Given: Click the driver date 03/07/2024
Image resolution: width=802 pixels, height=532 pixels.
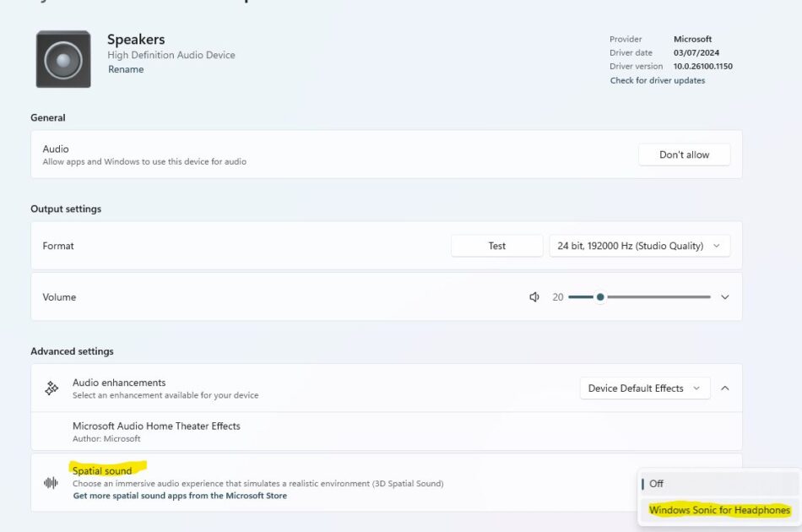Looking at the screenshot, I should click(x=696, y=52).
